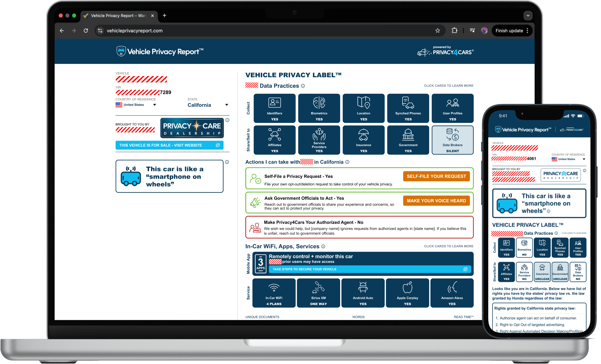Screen dimensions: 601x364
Task: Click info icon next to Data Practices
Action: tap(303, 86)
